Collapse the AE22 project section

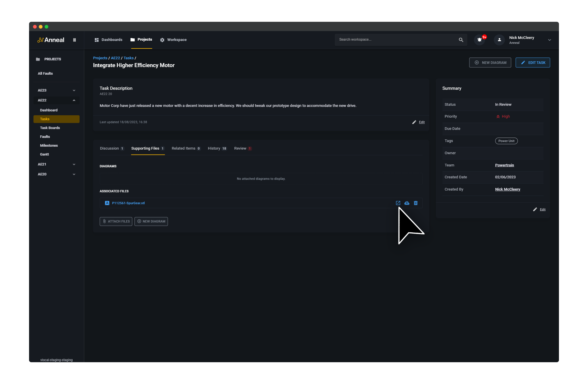[x=74, y=100]
